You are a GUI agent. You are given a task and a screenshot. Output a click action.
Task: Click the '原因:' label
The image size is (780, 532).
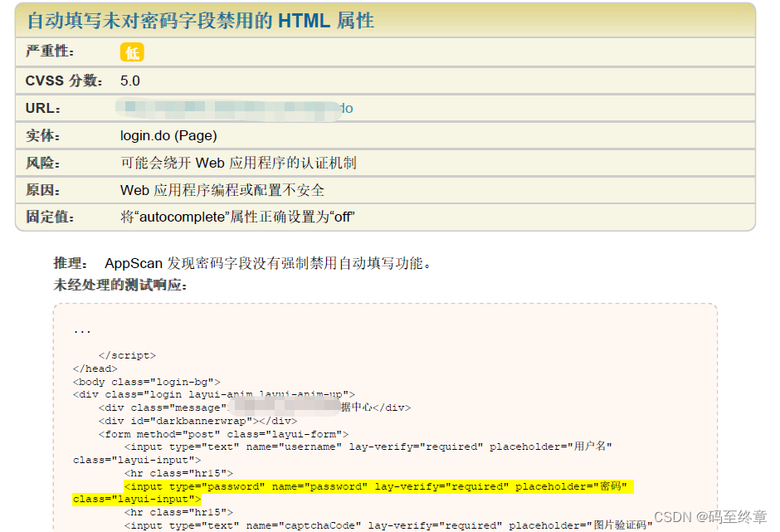pyautogui.click(x=43, y=190)
